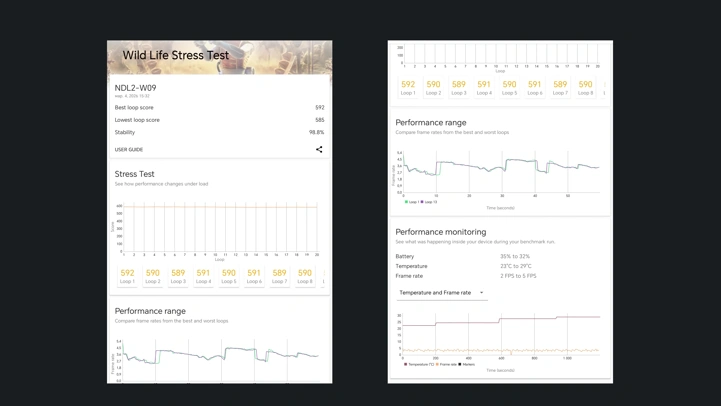This screenshot has width=721, height=406.
Task: Click the Stress Test section heading
Action: pyautogui.click(x=134, y=174)
